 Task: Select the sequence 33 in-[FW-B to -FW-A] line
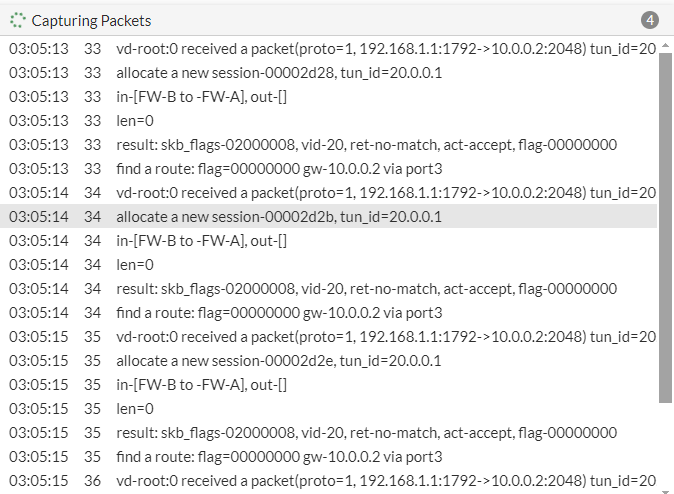(x=201, y=97)
